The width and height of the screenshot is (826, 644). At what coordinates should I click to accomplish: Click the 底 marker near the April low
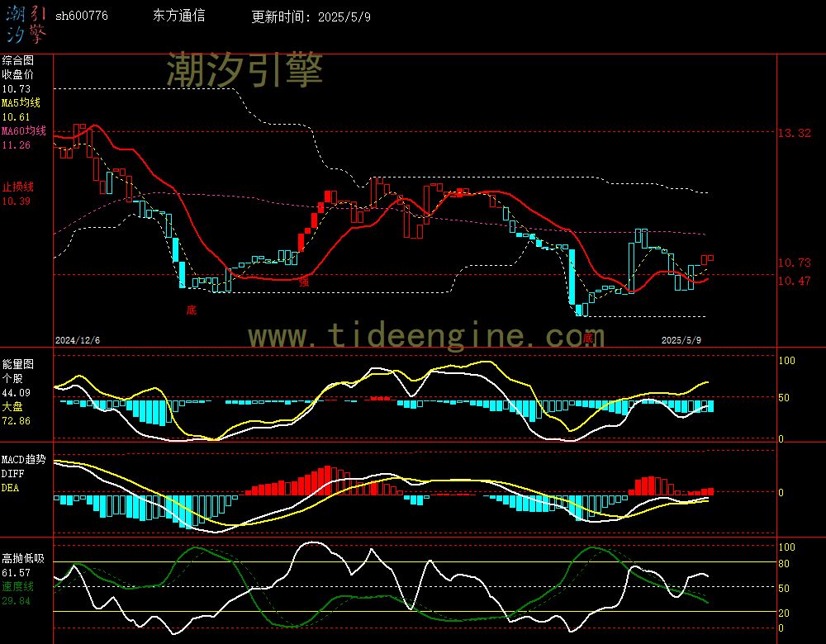point(588,338)
